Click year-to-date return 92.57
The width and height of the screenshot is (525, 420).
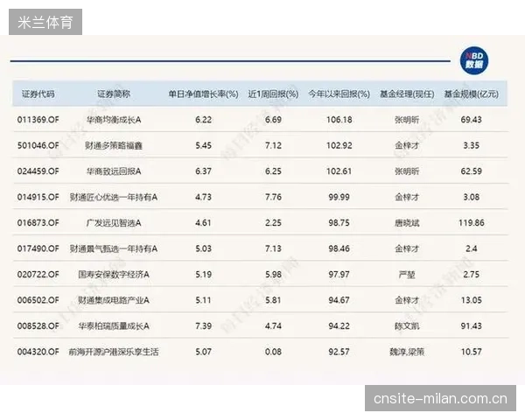pyautogui.click(x=339, y=352)
